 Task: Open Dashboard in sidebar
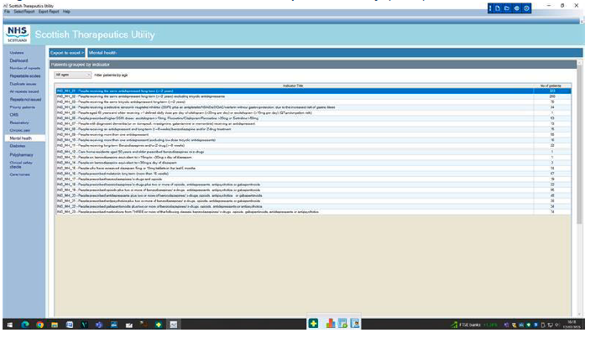[x=18, y=60]
